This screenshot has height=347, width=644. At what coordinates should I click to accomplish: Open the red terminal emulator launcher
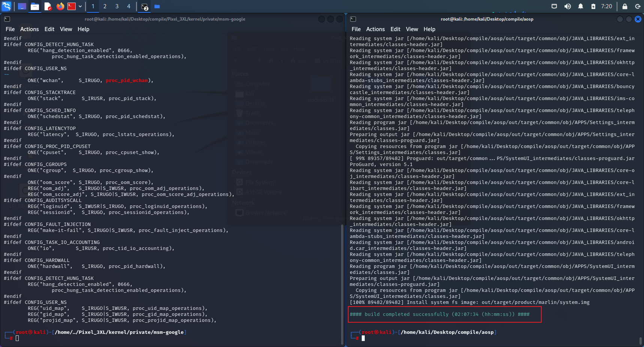[x=72, y=6]
